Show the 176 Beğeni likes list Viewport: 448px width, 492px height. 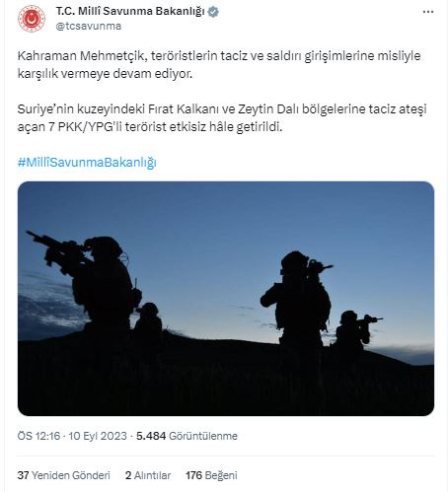tap(211, 475)
